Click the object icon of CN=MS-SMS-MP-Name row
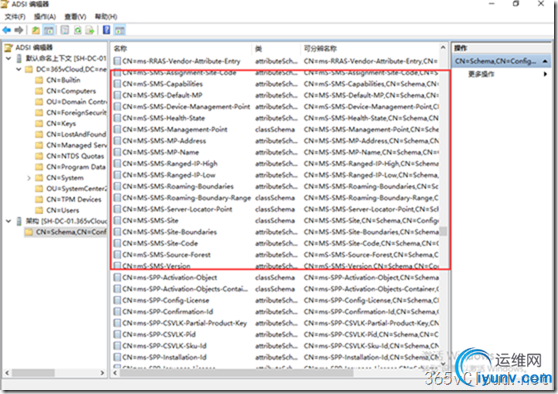The image size is (558, 394). pos(117,152)
